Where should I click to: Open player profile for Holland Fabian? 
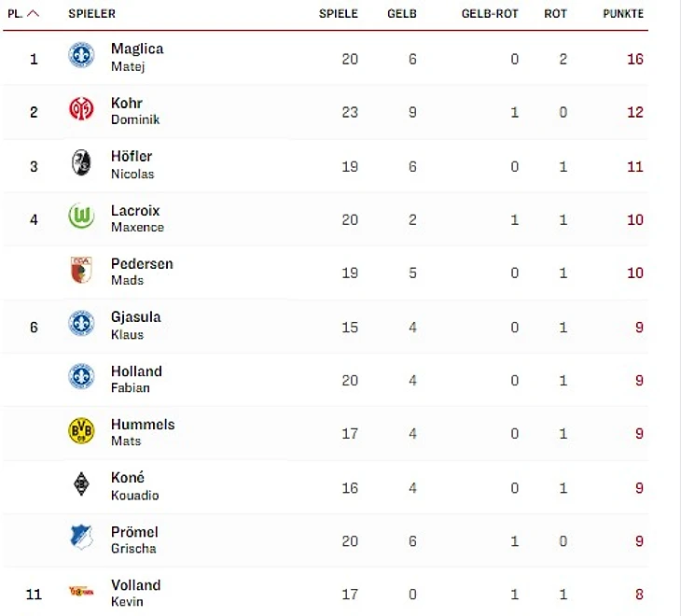[136, 378]
